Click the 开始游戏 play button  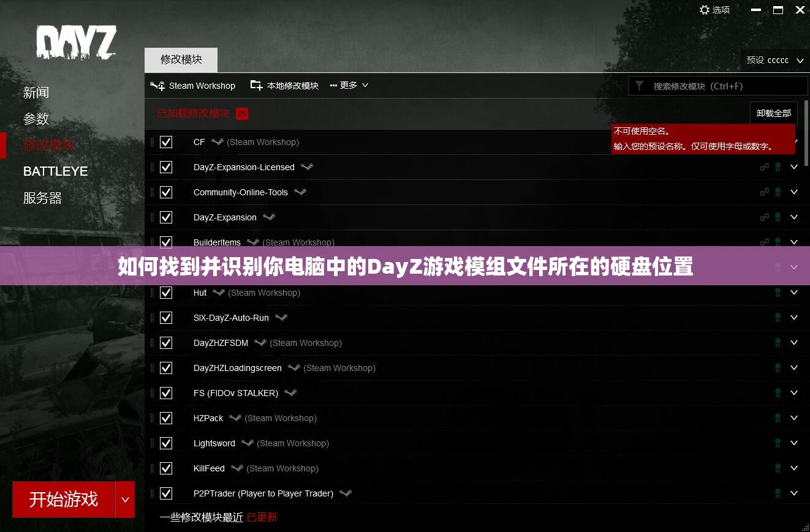[64, 500]
